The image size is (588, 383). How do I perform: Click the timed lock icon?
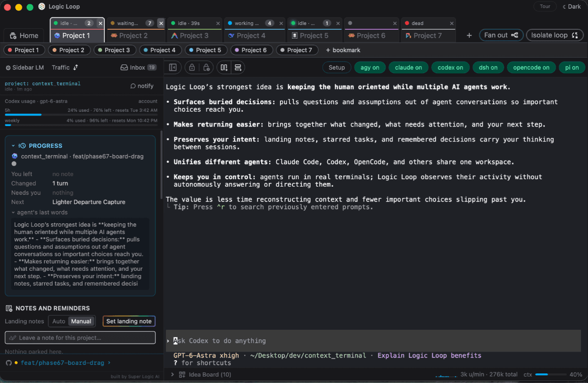206,68
